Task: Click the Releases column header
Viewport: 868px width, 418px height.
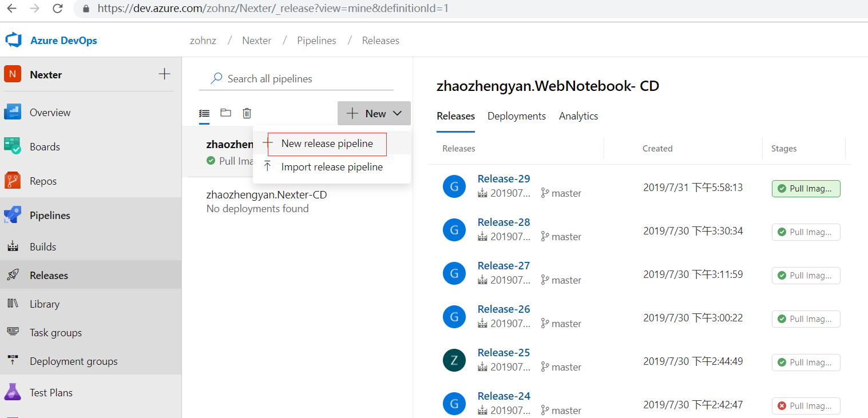Action: tap(459, 149)
